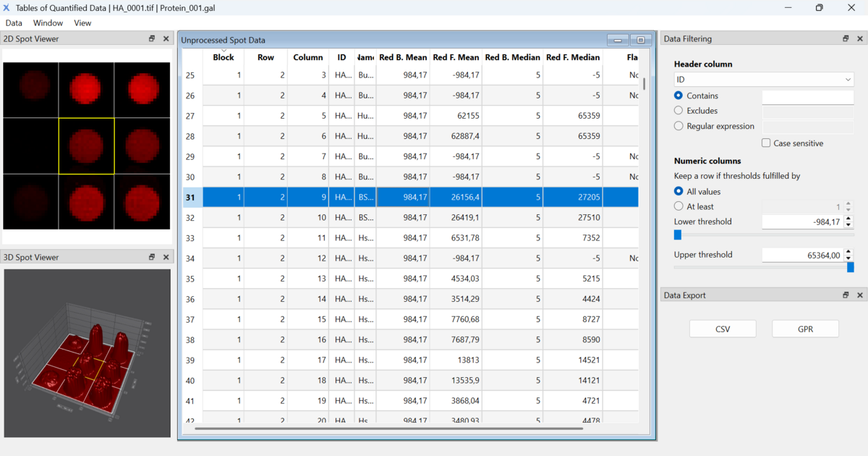Viewport: 868px width, 456px height.
Task: Minimize the Unprocessed Spot Data subwindow
Action: coord(618,41)
